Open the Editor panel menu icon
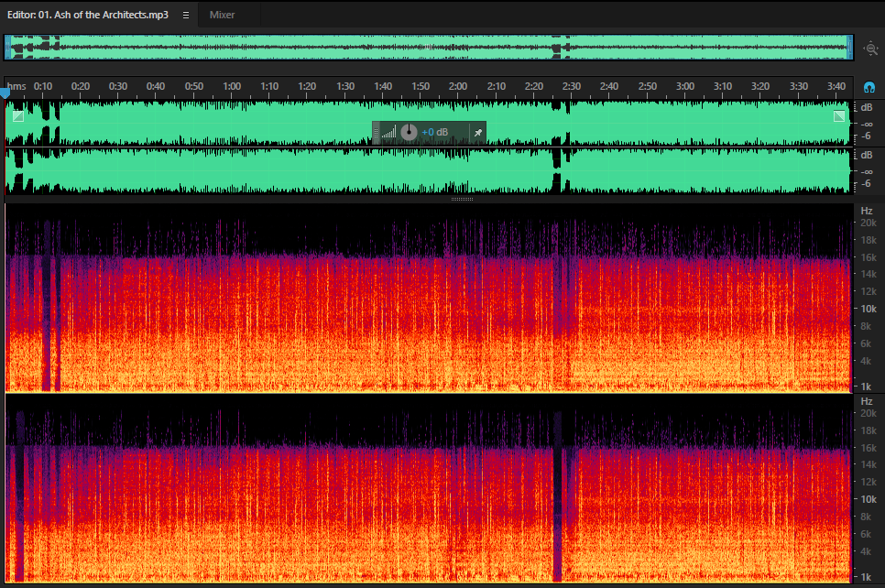885x588 pixels. [186, 16]
